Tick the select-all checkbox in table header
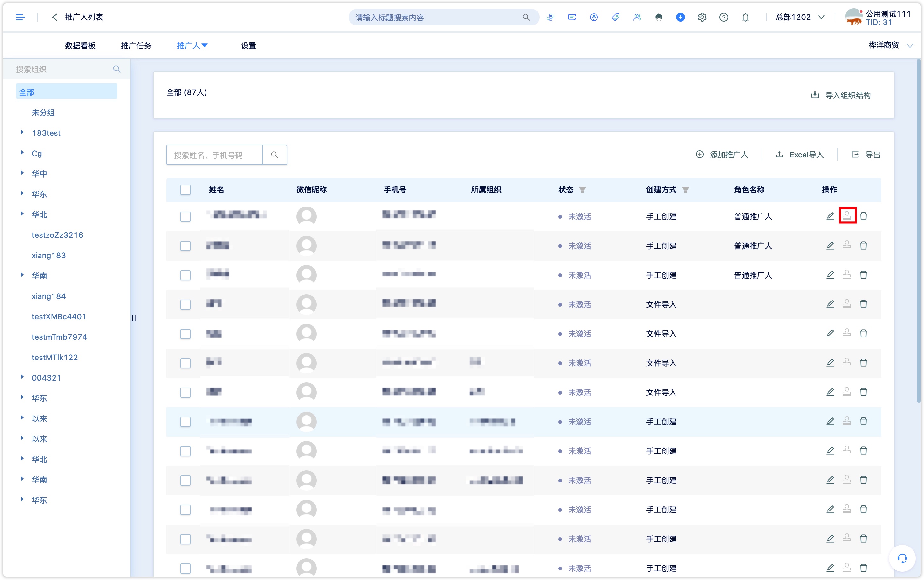The width and height of the screenshot is (924, 580). point(185,190)
